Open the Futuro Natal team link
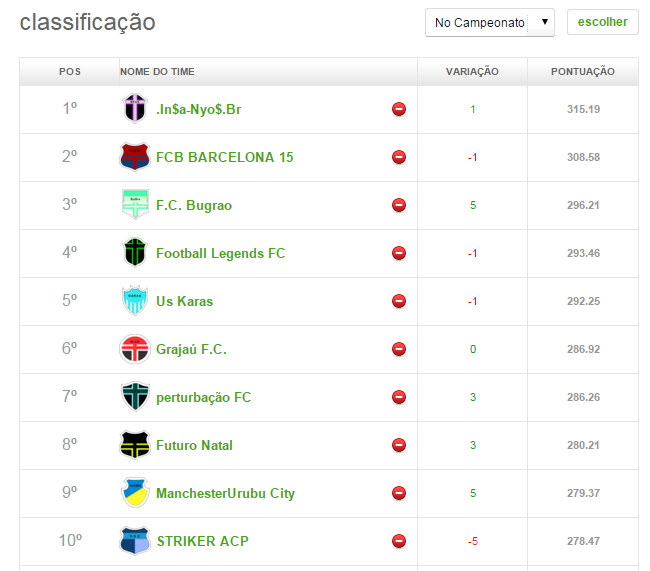The width and height of the screenshot is (650, 571). pos(194,445)
